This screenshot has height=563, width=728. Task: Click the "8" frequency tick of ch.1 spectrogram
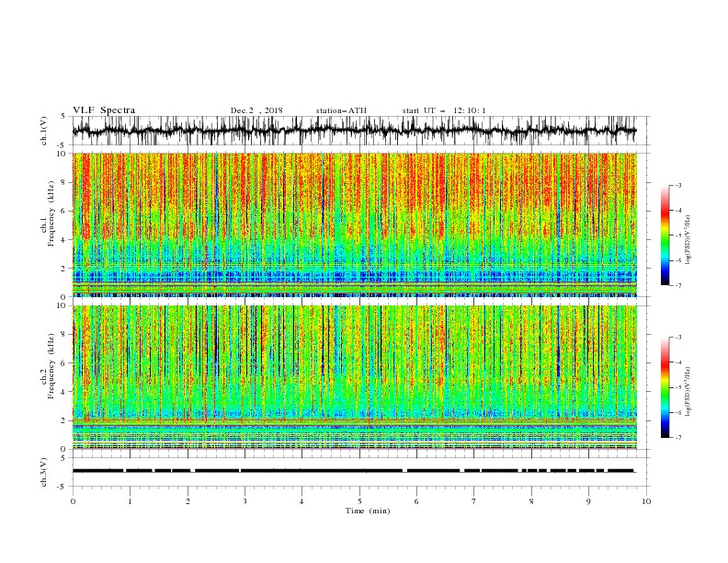pyautogui.click(x=65, y=182)
